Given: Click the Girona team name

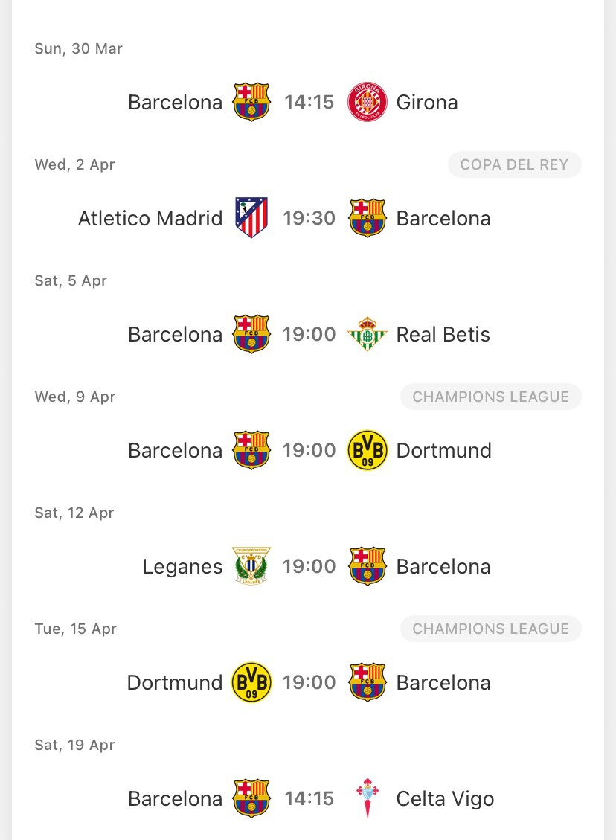Looking at the screenshot, I should [x=427, y=102].
